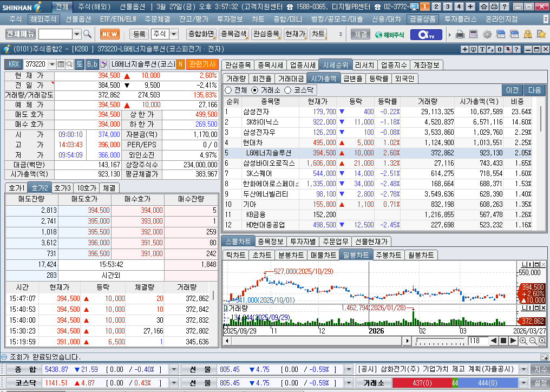Select the 코스닥 radio button
Screen dimensions: 550x392
[x=287, y=90]
